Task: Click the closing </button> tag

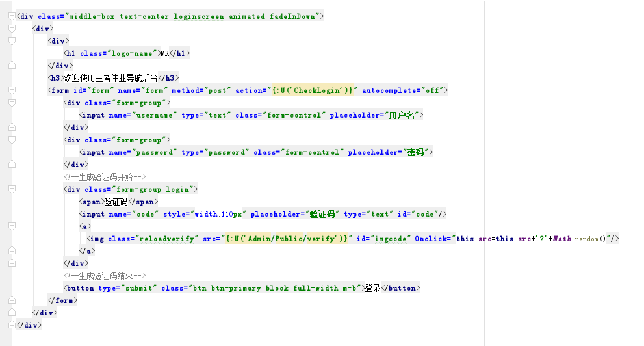Action: click(400, 288)
